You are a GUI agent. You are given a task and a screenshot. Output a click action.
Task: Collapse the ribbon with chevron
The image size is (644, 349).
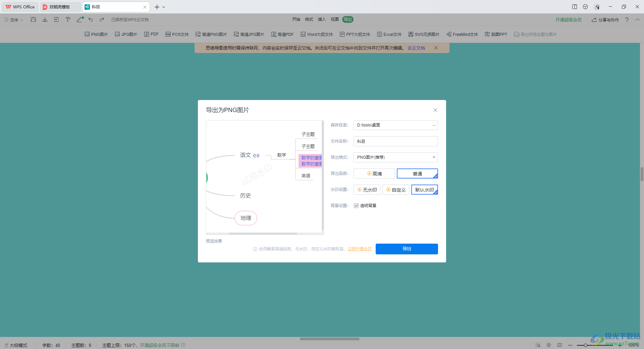(x=638, y=20)
